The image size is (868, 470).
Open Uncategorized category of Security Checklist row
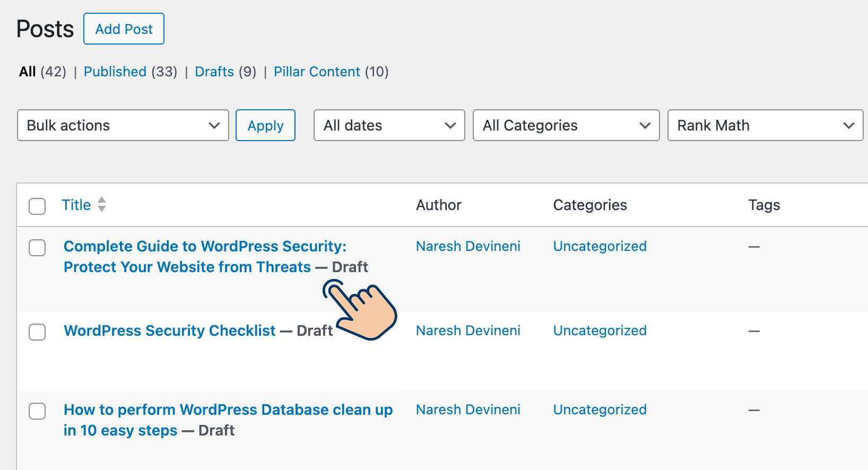600,330
